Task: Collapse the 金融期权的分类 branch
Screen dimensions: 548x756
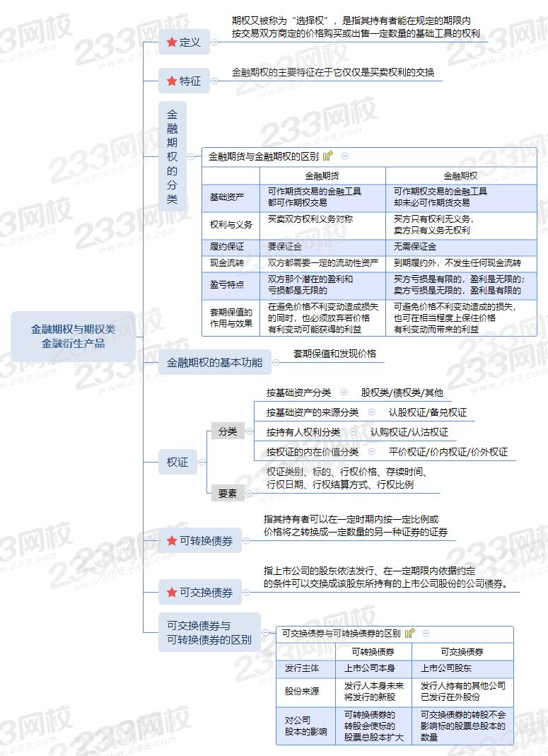Action: coord(192,156)
